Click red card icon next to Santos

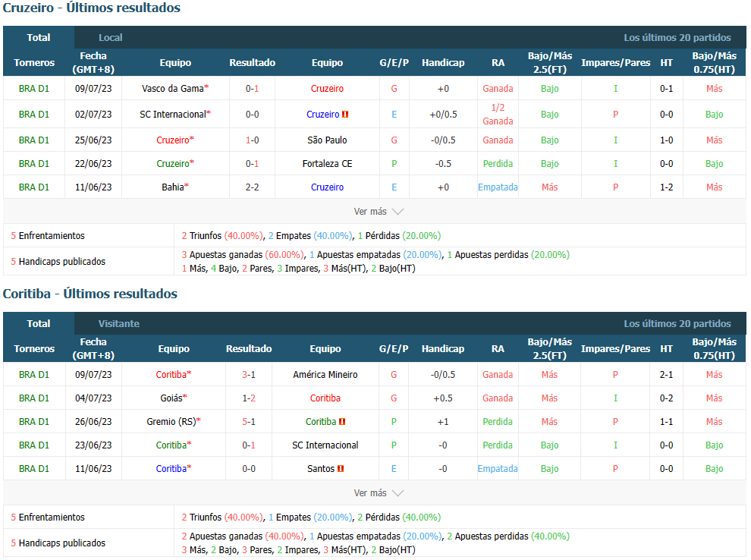[341, 468]
